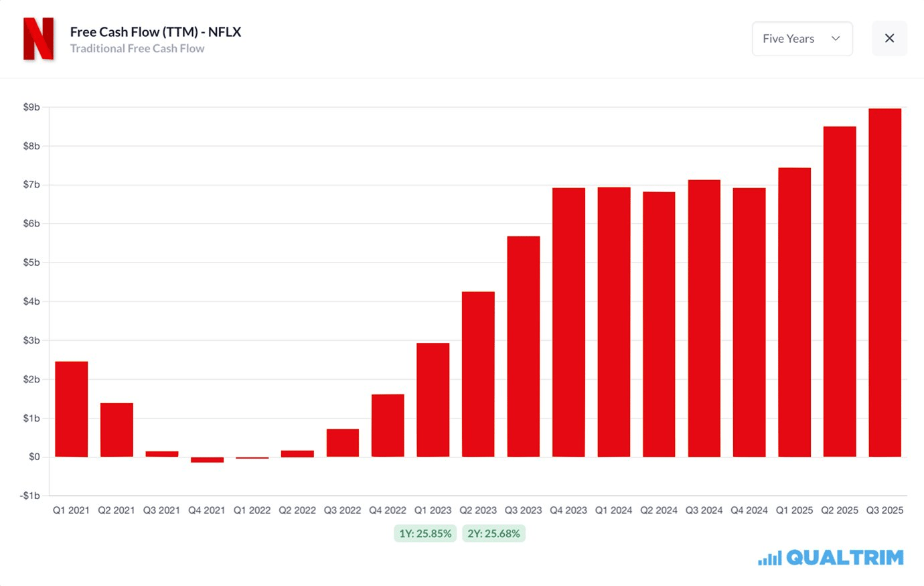Click the Traditional Free Cash Flow subtitle
This screenshot has height=586, width=924.
click(x=137, y=48)
